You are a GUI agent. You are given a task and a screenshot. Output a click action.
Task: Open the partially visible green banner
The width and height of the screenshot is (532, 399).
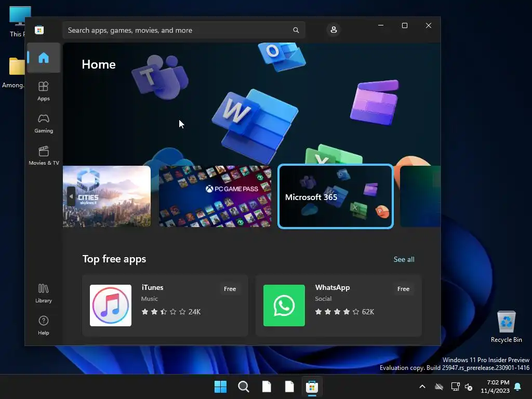(x=420, y=196)
